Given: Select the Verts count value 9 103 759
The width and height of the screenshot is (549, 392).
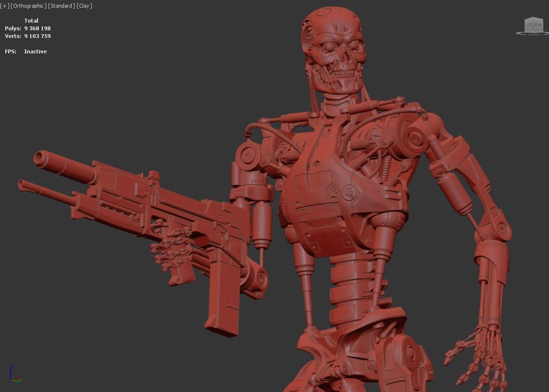Looking at the screenshot, I should tap(38, 36).
